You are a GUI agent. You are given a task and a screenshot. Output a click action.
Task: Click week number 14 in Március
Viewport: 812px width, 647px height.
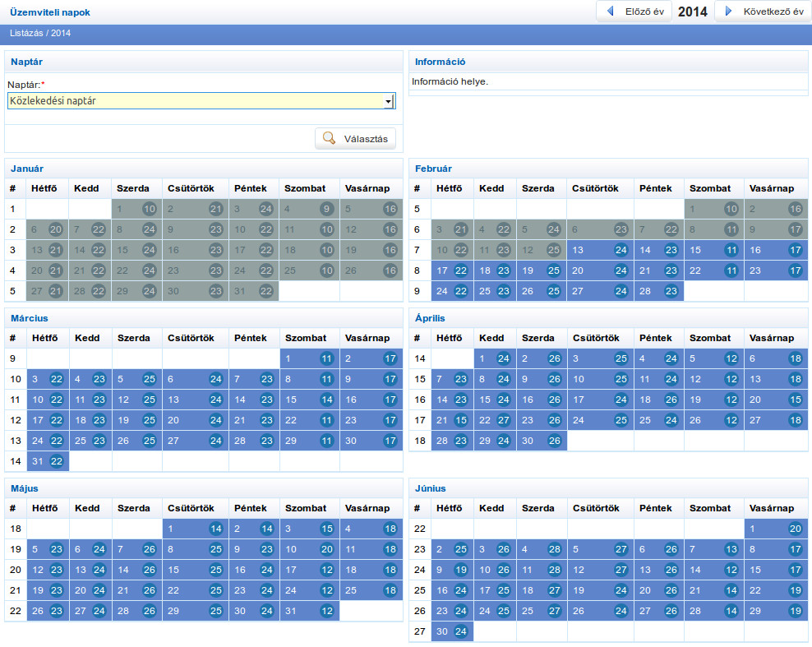point(16,461)
